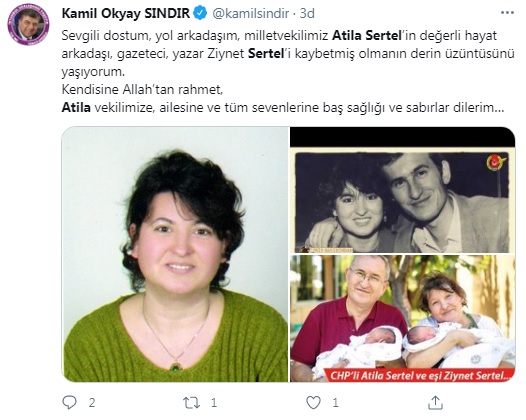
Task: Click the bold Sertel after Ziynet
Action: click(x=266, y=54)
